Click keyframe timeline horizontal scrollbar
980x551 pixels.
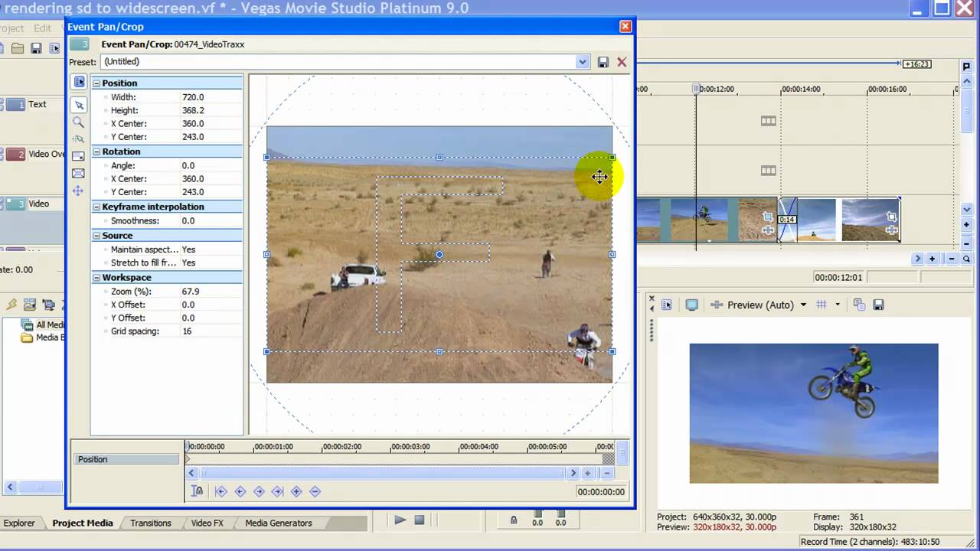382,473
